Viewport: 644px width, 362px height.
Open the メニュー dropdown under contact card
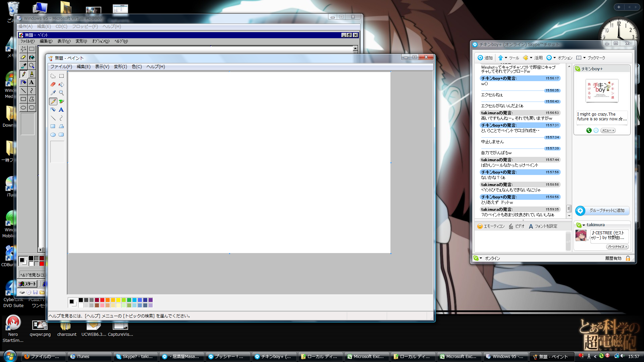click(x=608, y=130)
